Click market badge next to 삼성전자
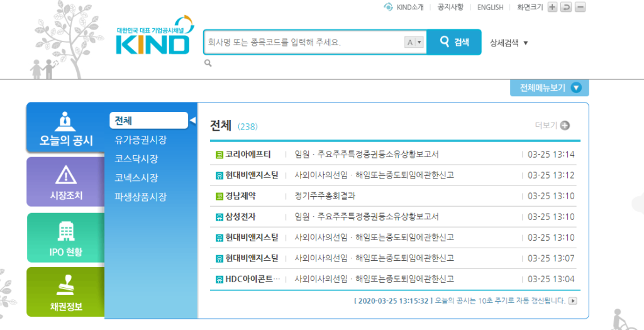The image size is (644, 330). [x=219, y=217]
